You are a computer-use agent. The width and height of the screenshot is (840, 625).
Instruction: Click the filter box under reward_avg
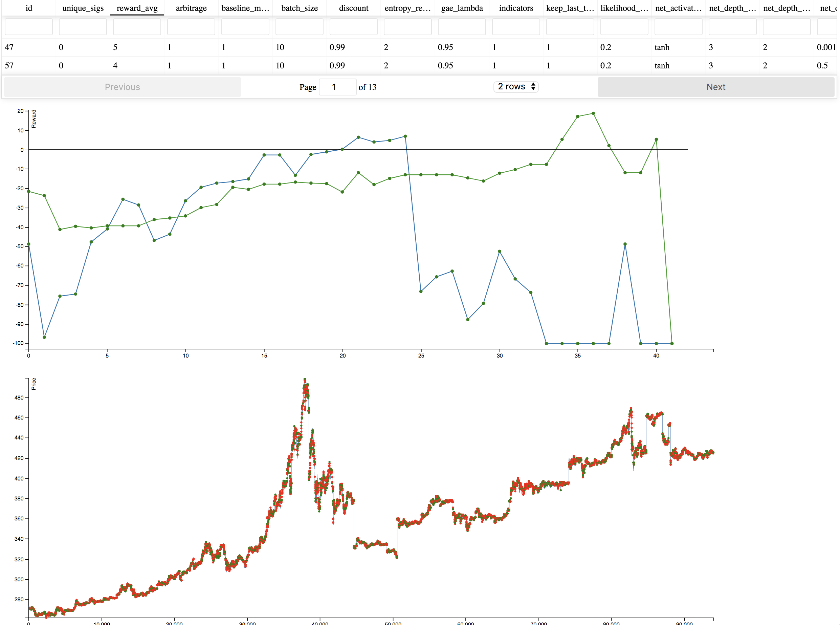coord(137,26)
